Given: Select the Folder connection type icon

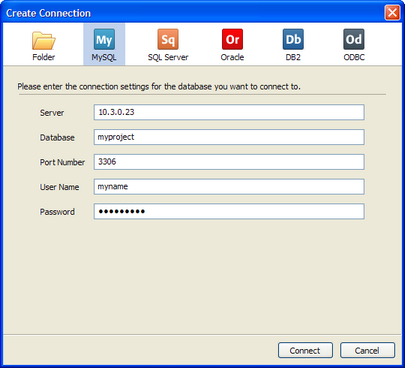Looking at the screenshot, I should click(x=44, y=41).
